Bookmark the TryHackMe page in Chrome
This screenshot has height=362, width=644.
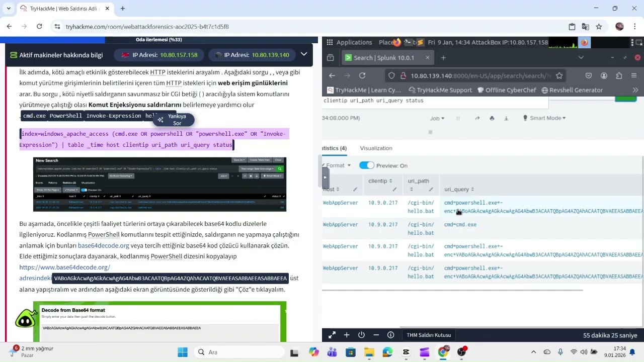click(x=599, y=27)
